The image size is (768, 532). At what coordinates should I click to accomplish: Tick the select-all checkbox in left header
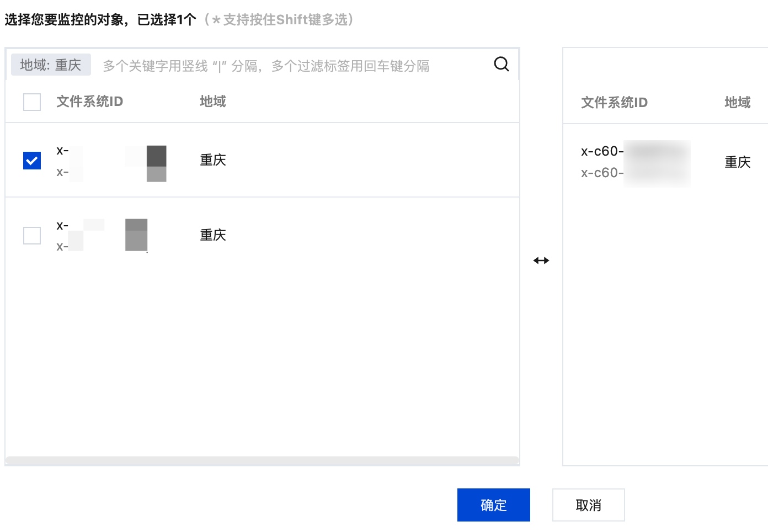click(x=32, y=102)
